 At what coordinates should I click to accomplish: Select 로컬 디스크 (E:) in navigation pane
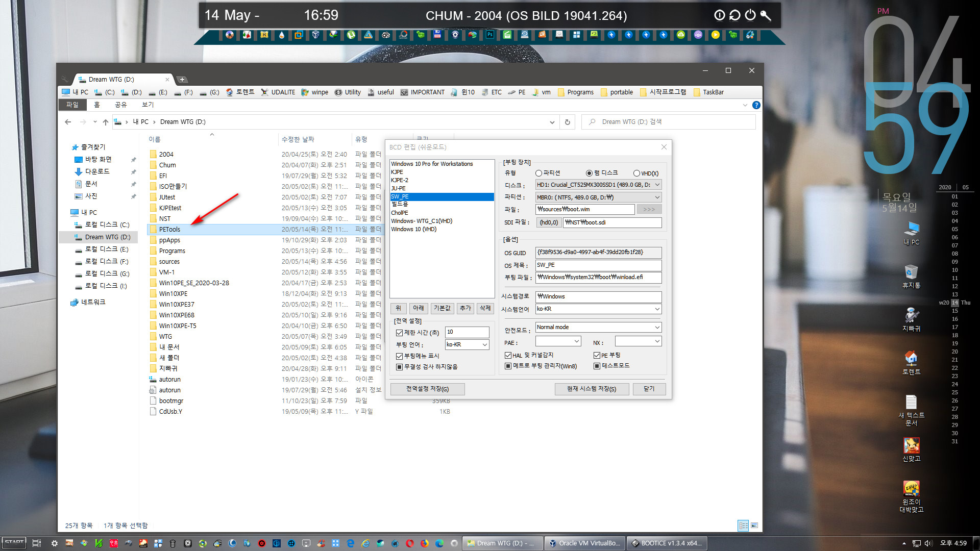point(106,249)
